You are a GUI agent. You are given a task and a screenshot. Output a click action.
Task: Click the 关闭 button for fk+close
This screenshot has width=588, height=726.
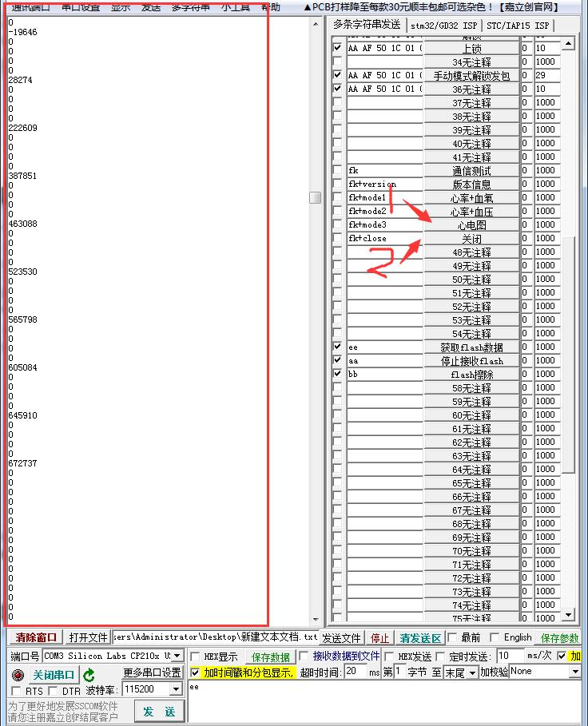click(472, 239)
